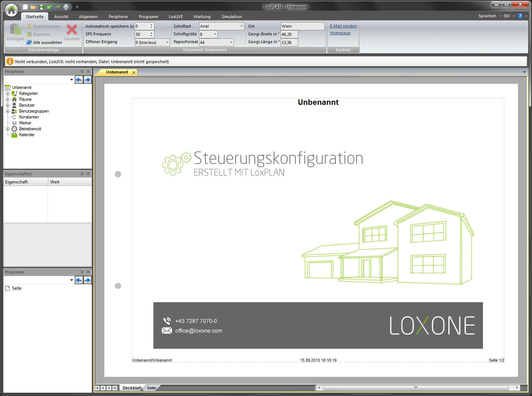Click Kopieren copy command

[38, 34]
